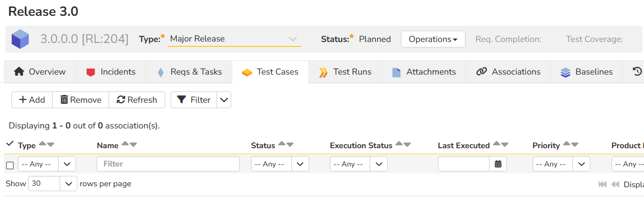Sort Execution Status descending arrow

tap(407, 144)
